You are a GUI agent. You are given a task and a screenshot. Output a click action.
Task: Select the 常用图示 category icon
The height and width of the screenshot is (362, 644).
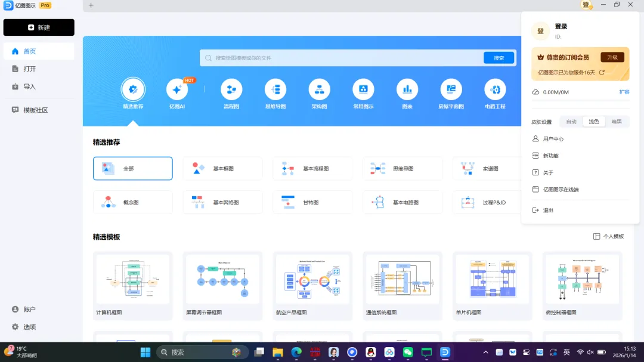coord(363,89)
